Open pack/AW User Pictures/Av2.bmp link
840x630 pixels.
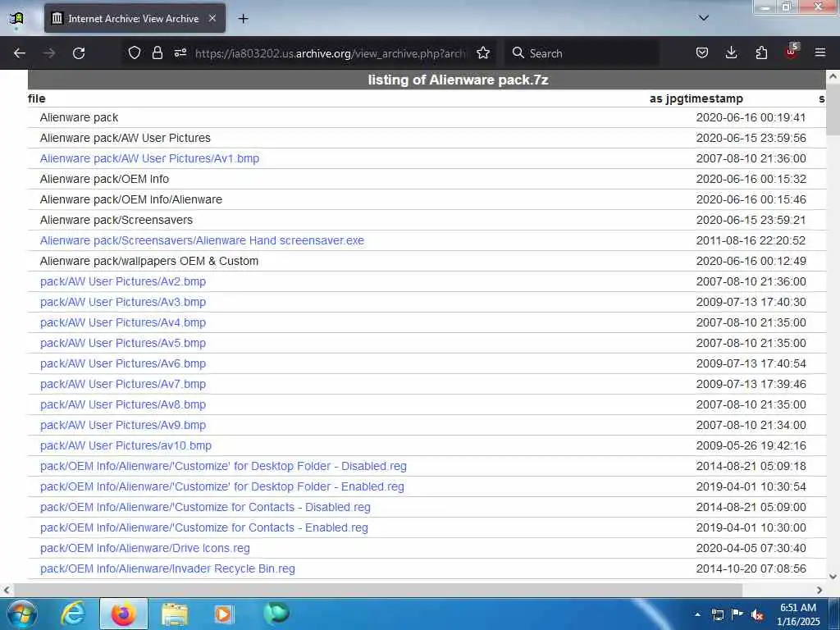pyautogui.click(x=123, y=282)
